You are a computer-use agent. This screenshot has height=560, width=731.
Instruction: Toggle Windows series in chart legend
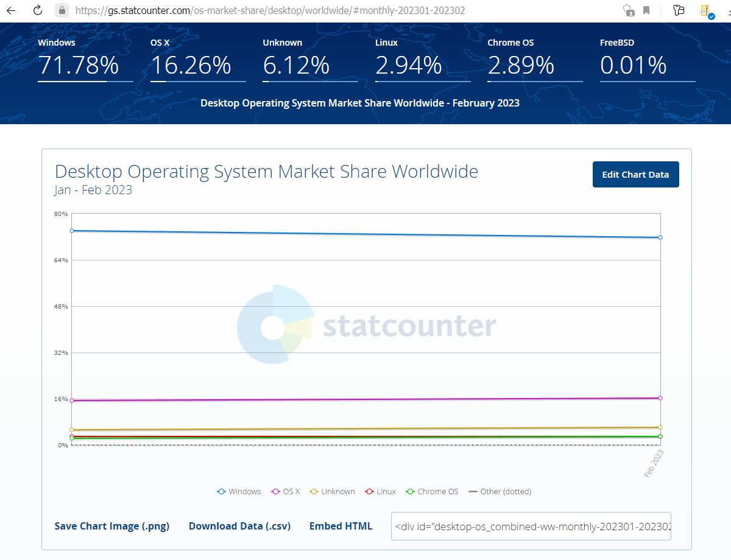point(239,492)
